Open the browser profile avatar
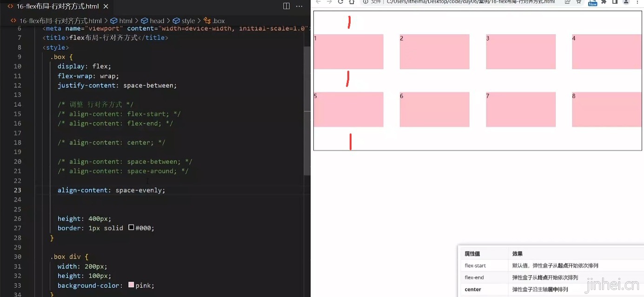 (x=626, y=2)
